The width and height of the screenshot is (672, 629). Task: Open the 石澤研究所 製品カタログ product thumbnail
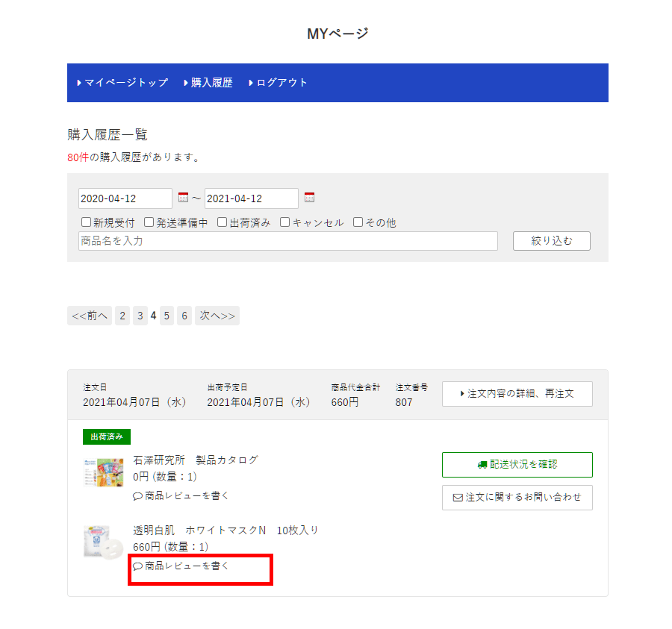click(103, 472)
